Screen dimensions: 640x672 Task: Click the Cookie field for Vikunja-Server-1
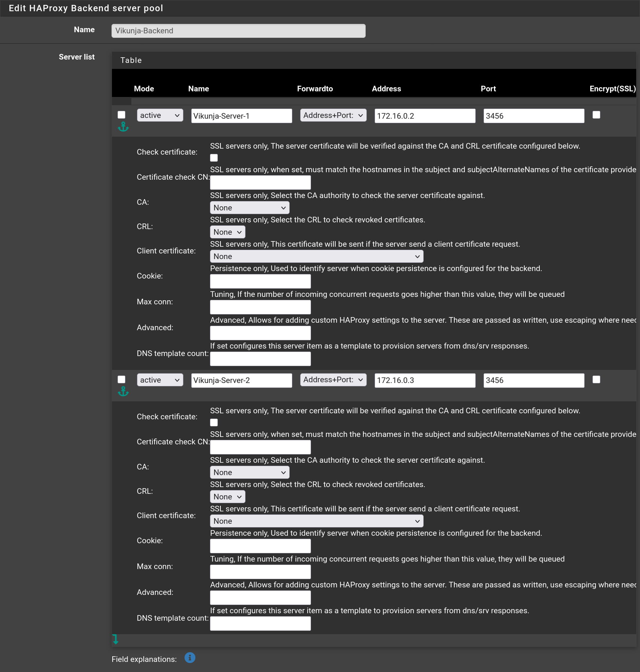click(260, 282)
